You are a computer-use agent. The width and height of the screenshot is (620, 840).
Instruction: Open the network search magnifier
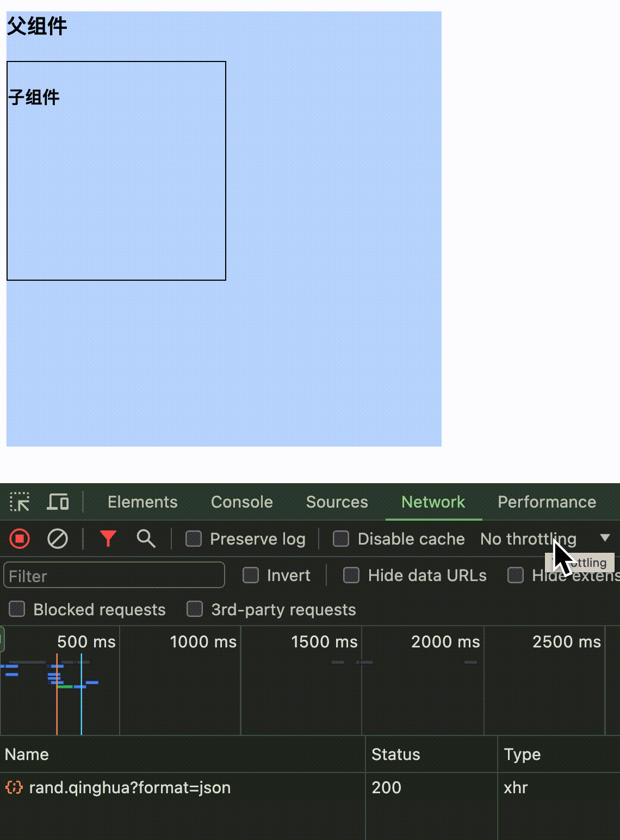pos(146,539)
